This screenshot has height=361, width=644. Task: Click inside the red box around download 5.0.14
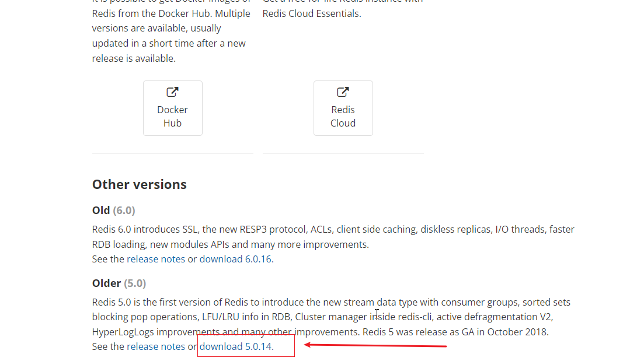(x=245, y=346)
